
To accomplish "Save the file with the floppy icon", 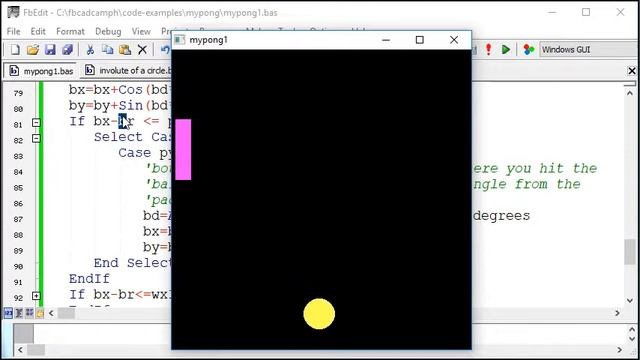I will [x=50, y=50].
